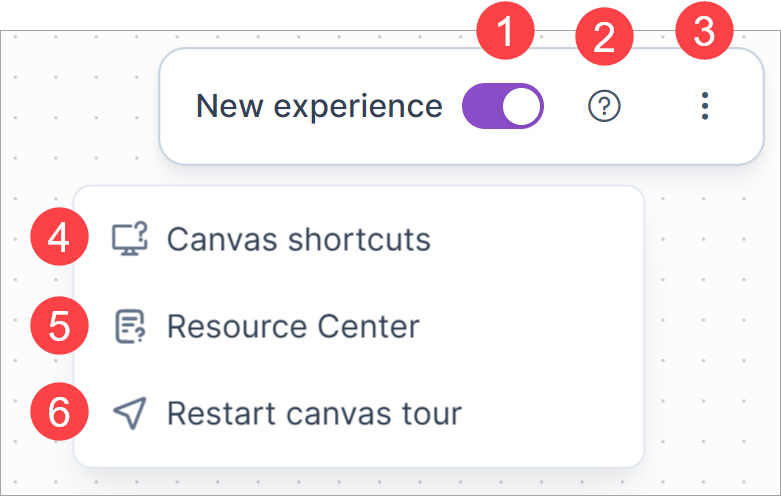Image resolution: width=781 pixels, height=496 pixels.
Task: Click red callout badge number 5
Action: (60, 327)
